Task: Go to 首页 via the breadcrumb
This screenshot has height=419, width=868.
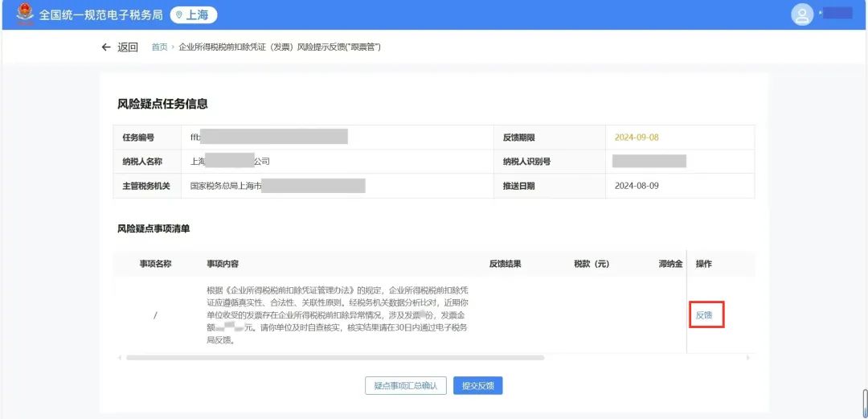Action: [x=159, y=47]
